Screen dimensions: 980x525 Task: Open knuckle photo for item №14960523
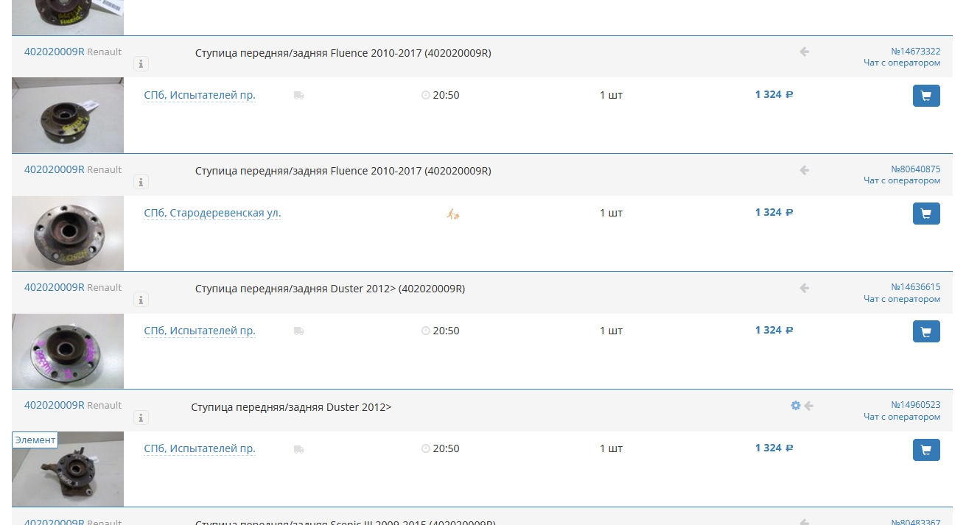pos(68,469)
